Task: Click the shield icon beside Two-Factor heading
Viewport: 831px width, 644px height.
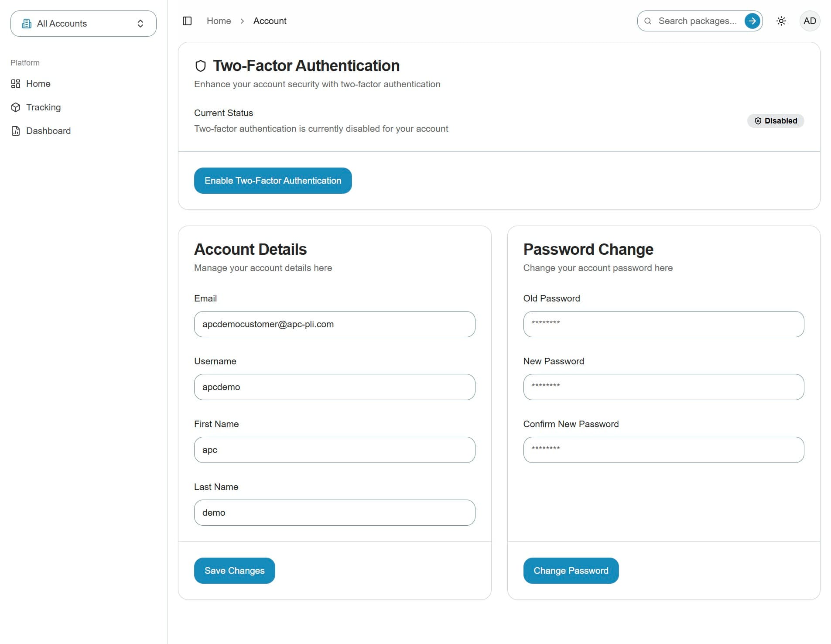Action: tap(200, 66)
